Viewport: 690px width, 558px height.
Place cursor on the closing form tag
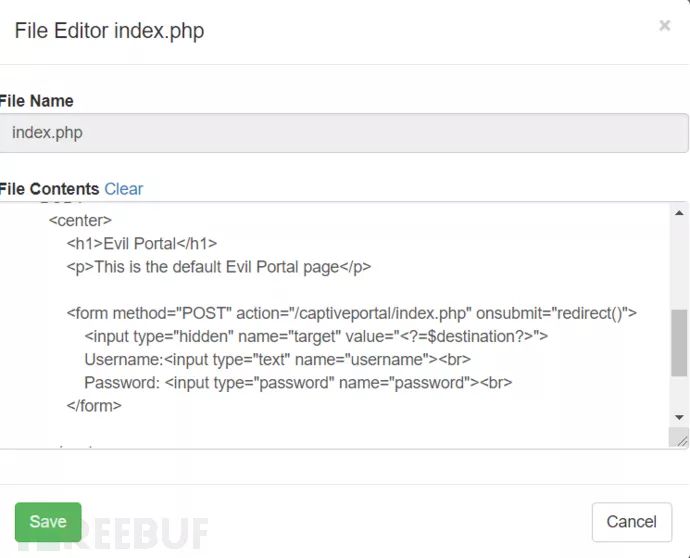click(94, 405)
